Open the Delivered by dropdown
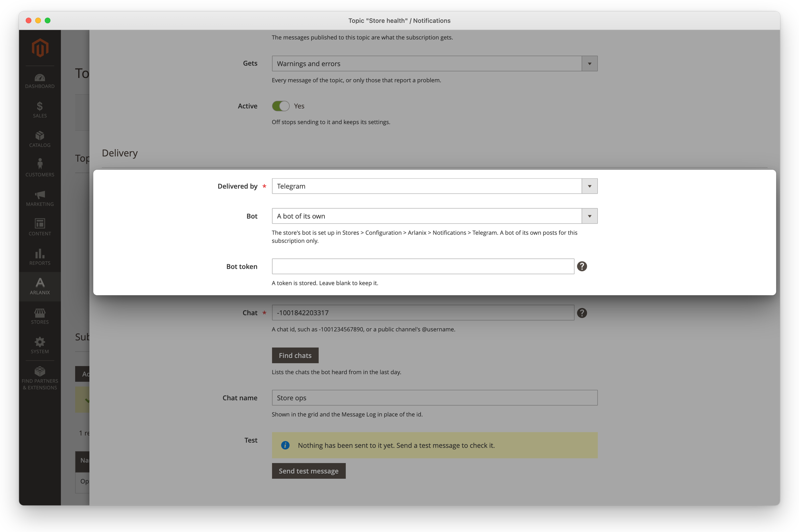This screenshot has width=799, height=532. tap(435, 186)
